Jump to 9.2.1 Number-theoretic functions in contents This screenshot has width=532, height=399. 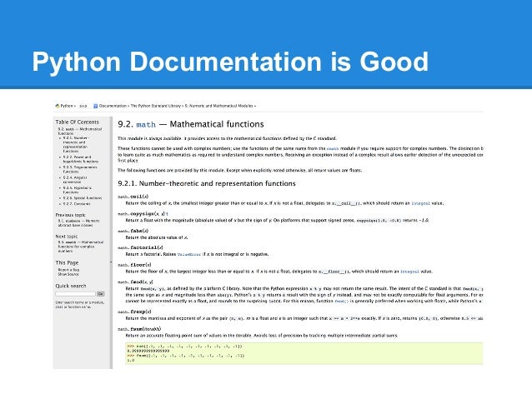coord(76,144)
